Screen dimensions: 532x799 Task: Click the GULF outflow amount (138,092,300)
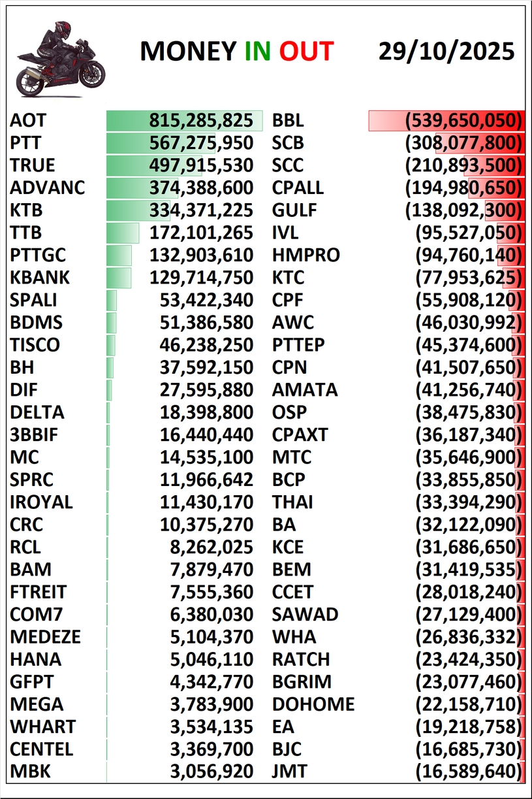click(x=464, y=210)
